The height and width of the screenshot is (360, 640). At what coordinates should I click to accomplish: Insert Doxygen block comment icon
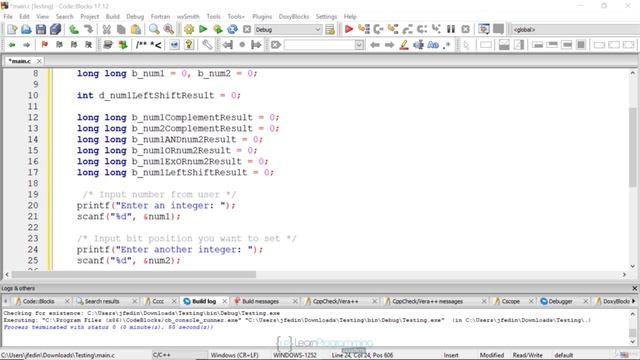point(141,44)
